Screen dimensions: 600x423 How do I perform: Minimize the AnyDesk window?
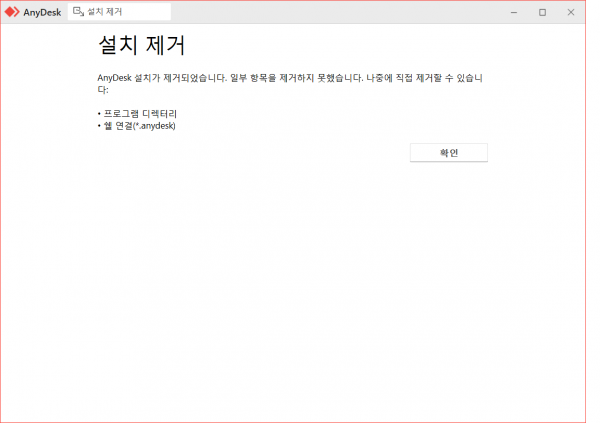(514, 12)
